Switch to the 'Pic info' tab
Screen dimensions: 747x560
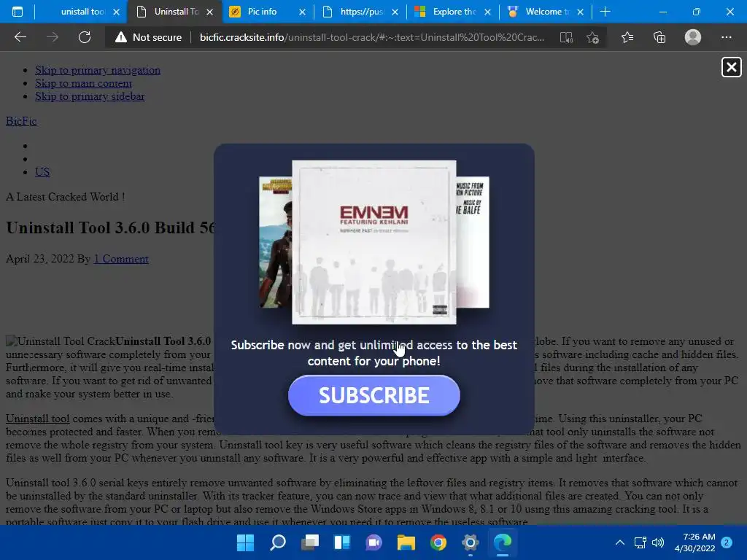coord(267,12)
